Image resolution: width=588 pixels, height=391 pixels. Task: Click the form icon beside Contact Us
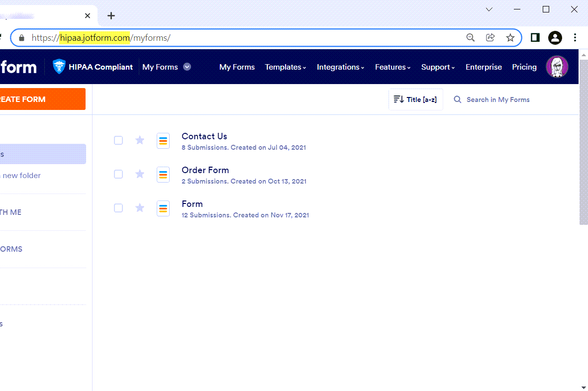pos(163,141)
